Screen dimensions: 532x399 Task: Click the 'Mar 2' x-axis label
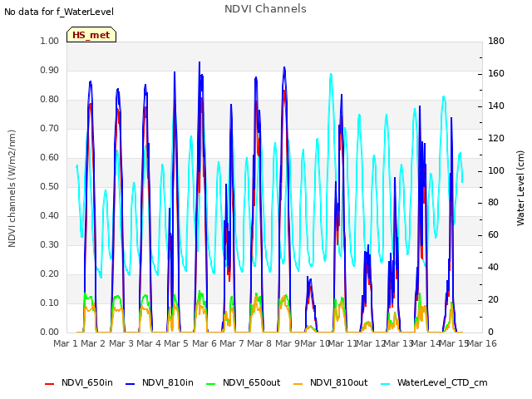pyautogui.click(x=93, y=343)
